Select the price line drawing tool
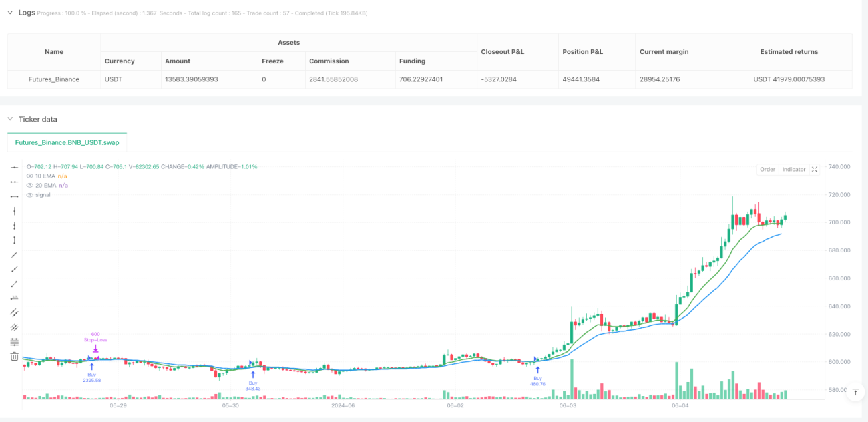The width and height of the screenshot is (868, 422). pyautogui.click(x=14, y=298)
